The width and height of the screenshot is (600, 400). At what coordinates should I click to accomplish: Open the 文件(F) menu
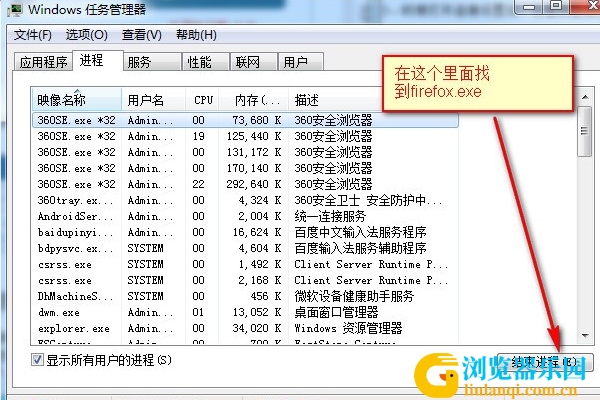(33, 35)
